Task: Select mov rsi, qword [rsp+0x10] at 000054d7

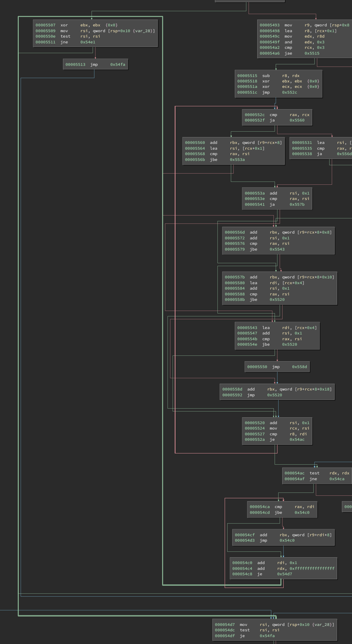Action: click(275, 624)
